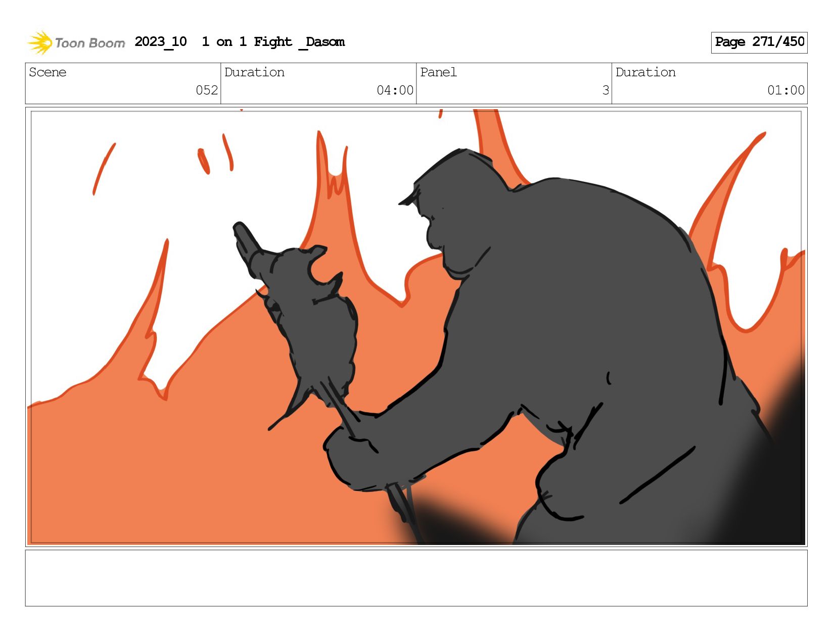Click the scene duration value '04:00'
Screen dimensions: 834x644
click(x=395, y=90)
